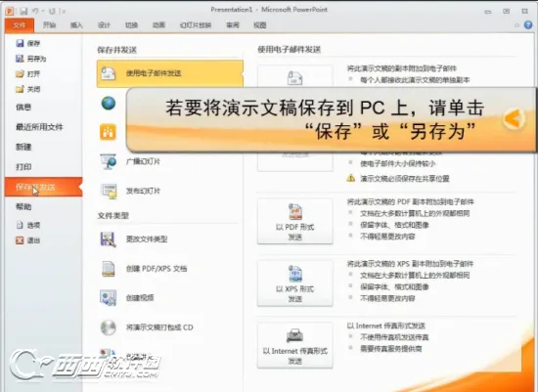This screenshot has width=538, height=392.
Task: Switch to the 设计 ribbon tab
Action: [104, 25]
